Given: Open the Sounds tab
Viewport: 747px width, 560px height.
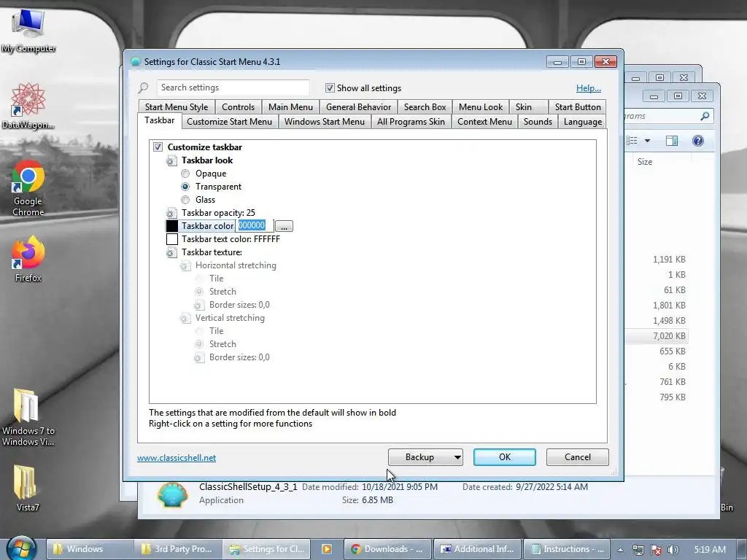Looking at the screenshot, I should 538,122.
